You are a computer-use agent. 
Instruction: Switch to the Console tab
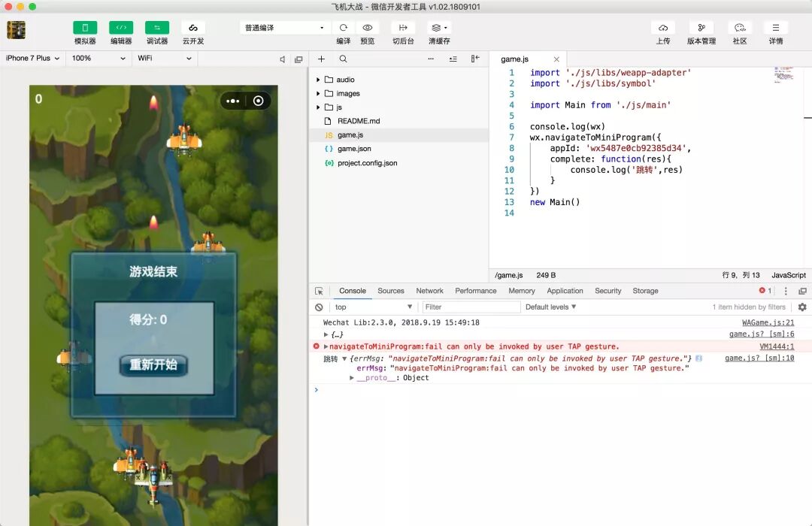[x=352, y=291]
